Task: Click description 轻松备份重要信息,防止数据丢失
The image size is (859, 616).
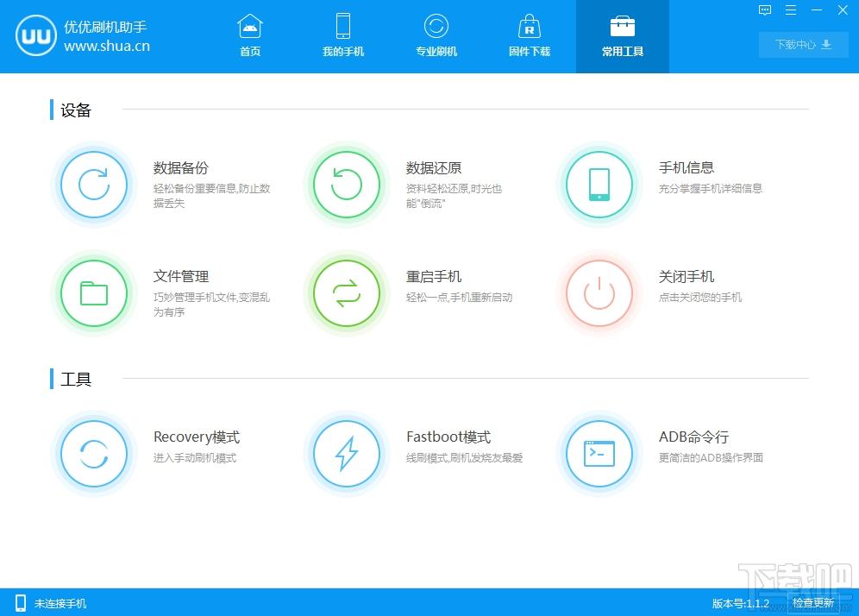Action: [x=211, y=196]
